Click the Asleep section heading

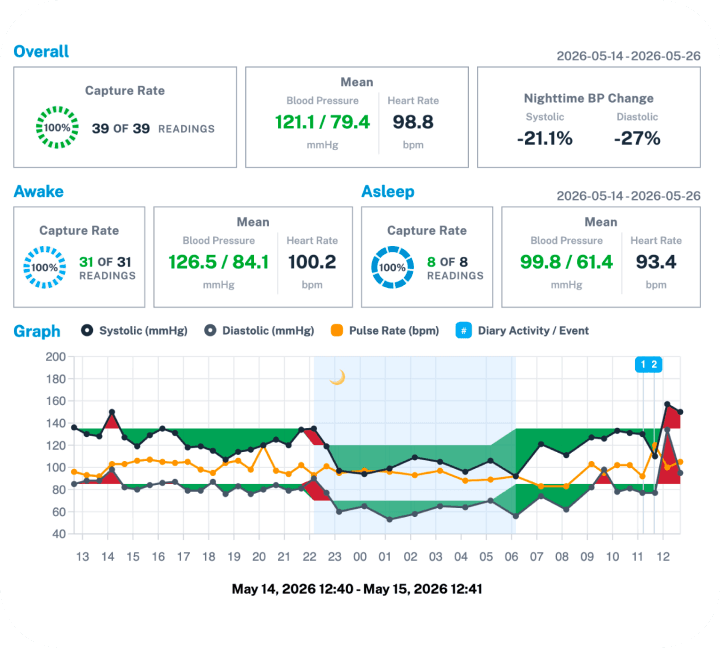(x=388, y=192)
